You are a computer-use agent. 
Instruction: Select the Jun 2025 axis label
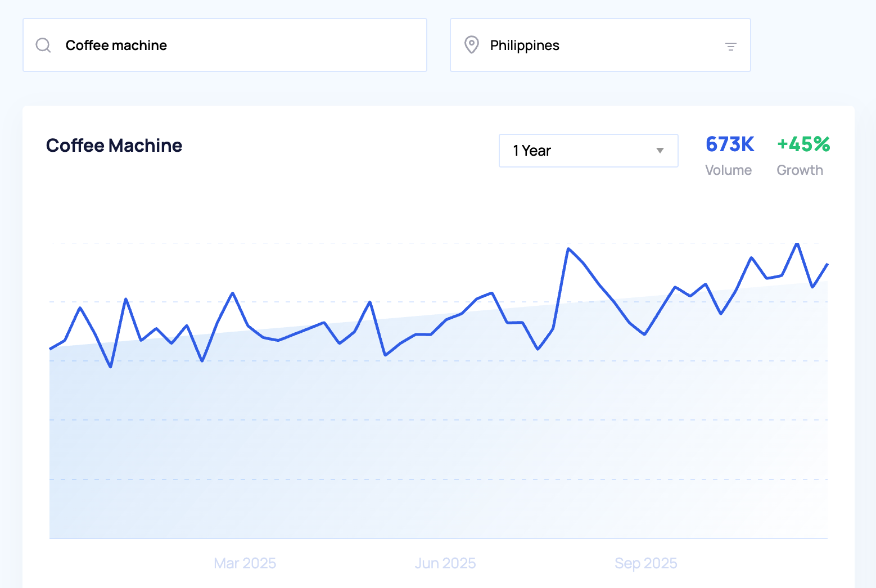point(445,563)
